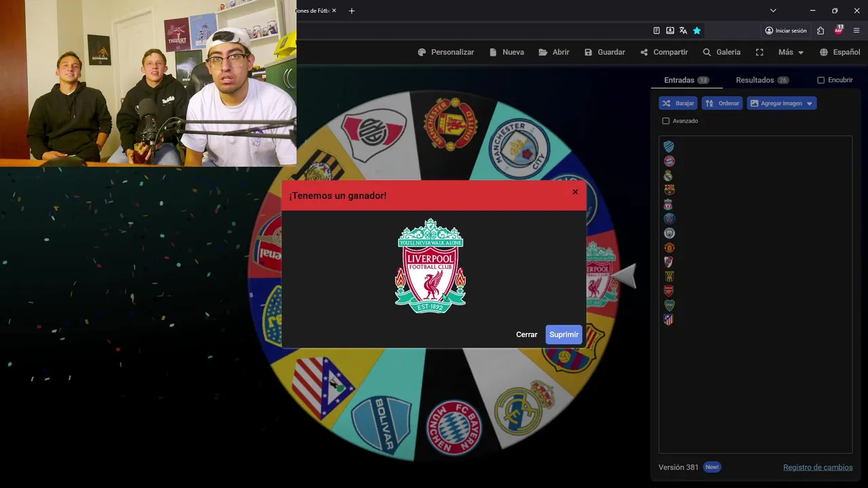Open browser reader view icon
Image resolution: width=868 pixels, height=488 pixels.
656,30
